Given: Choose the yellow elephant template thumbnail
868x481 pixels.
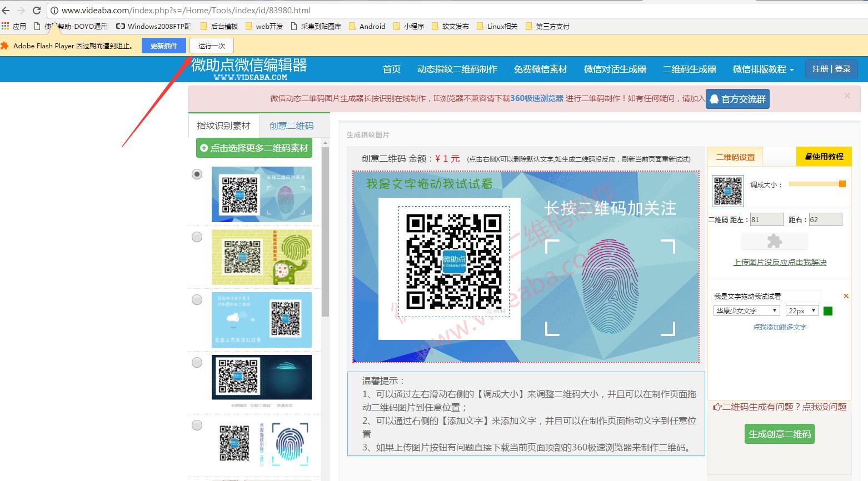Looking at the screenshot, I should pyautogui.click(x=262, y=257).
